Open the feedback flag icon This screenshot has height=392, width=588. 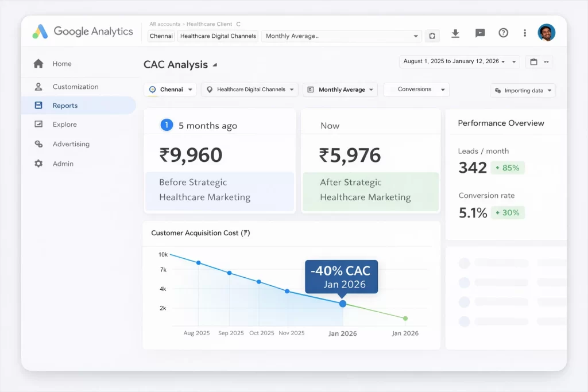point(480,33)
